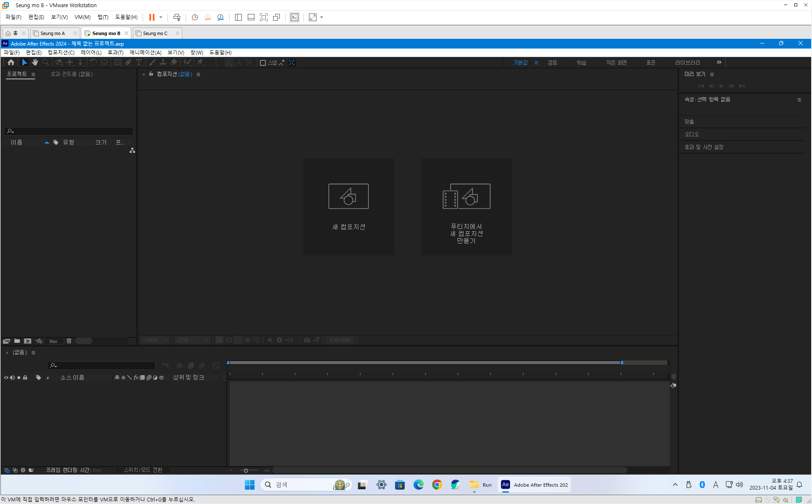Click the delete trash icon in Project panel

tap(69, 341)
